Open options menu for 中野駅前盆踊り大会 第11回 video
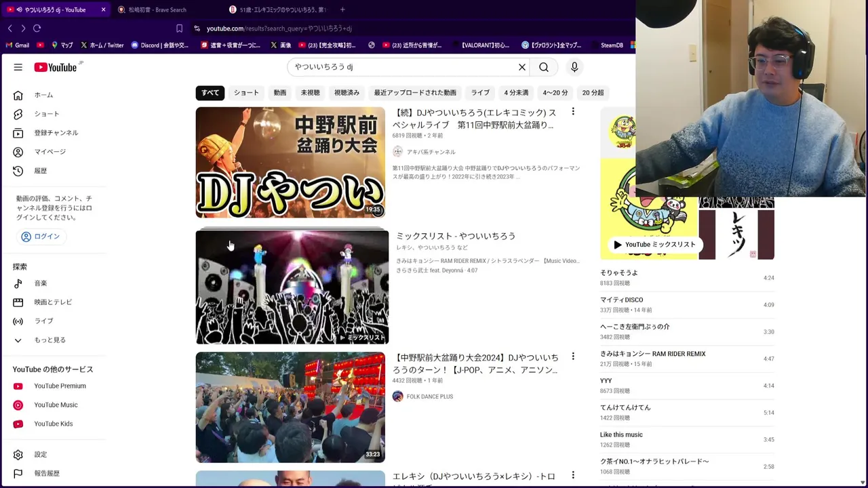The height and width of the screenshot is (488, 868). [x=573, y=112]
